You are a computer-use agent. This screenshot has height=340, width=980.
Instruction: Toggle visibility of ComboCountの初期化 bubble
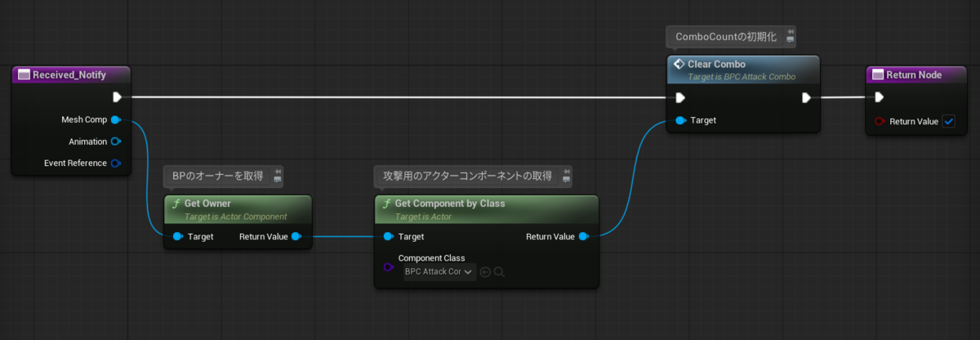(790, 41)
